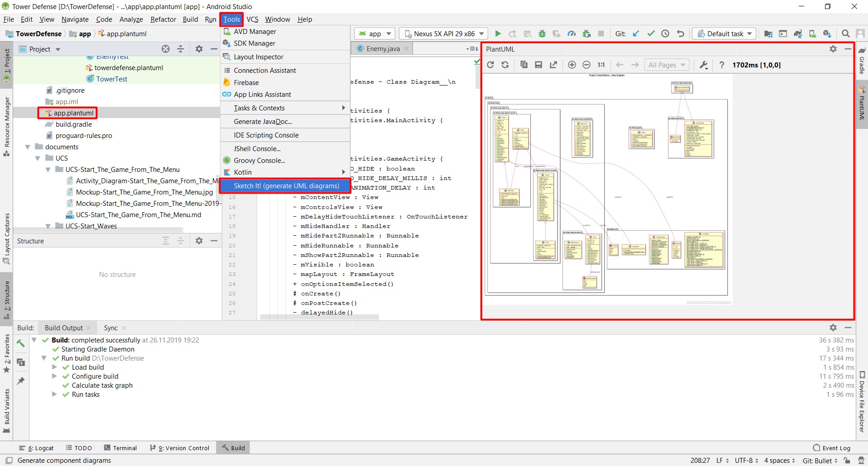The width and height of the screenshot is (868, 466).
Task: Open the Gradle side panel
Action: click(862, 61)
